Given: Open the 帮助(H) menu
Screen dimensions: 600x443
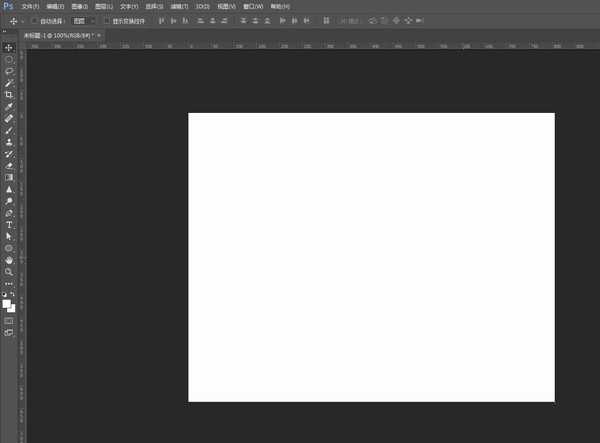Looking at the screenshot, I should [x=280, y=7].
